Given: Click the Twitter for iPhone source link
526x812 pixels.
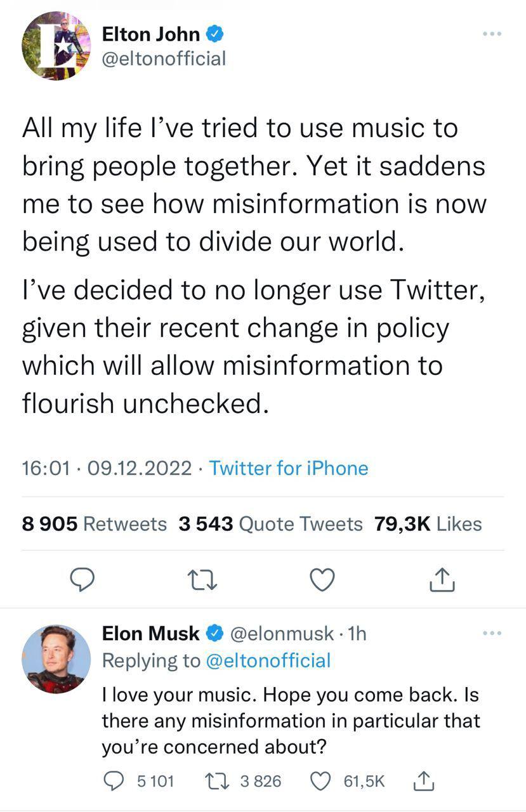Looking at the screenshot, I should pos(289,468).
